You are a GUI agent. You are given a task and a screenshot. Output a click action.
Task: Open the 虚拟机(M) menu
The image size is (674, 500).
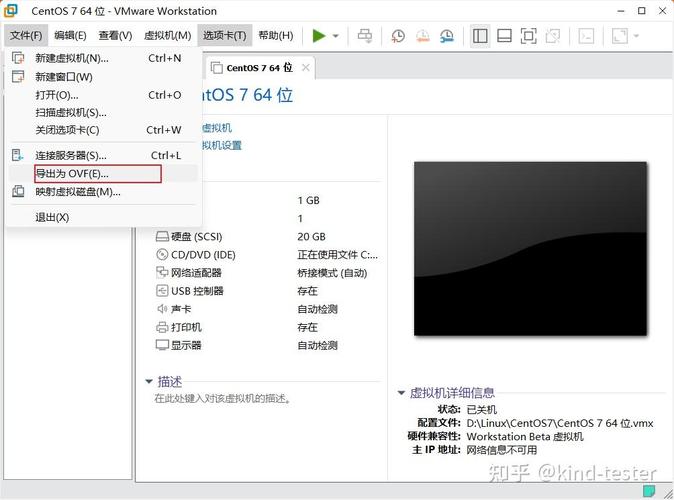pyautogui.click(x=167, y=35)
